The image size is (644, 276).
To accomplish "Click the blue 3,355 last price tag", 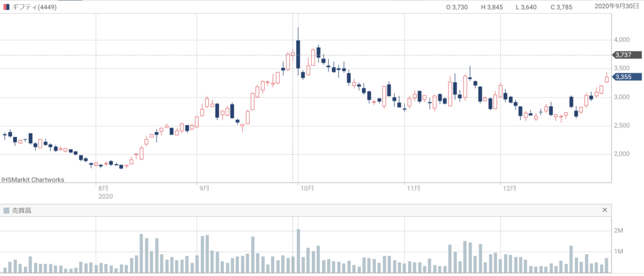I will (627, 77).
